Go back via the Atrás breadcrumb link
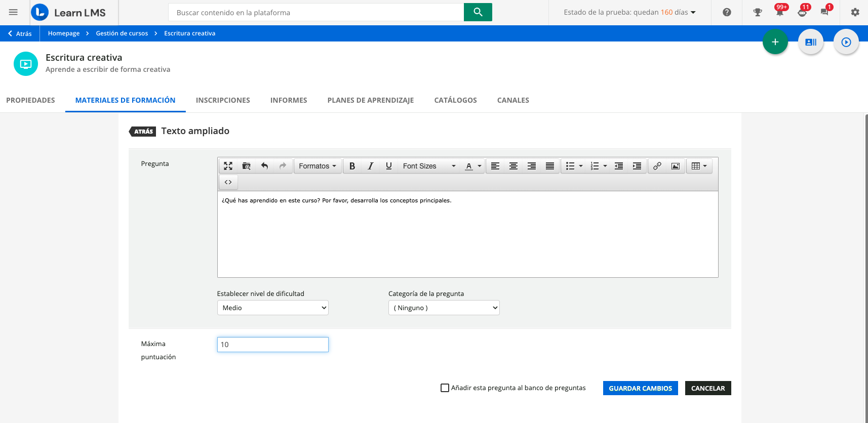Image resolution: width=868 pixels, height=423 pixels. pos(20,33)
